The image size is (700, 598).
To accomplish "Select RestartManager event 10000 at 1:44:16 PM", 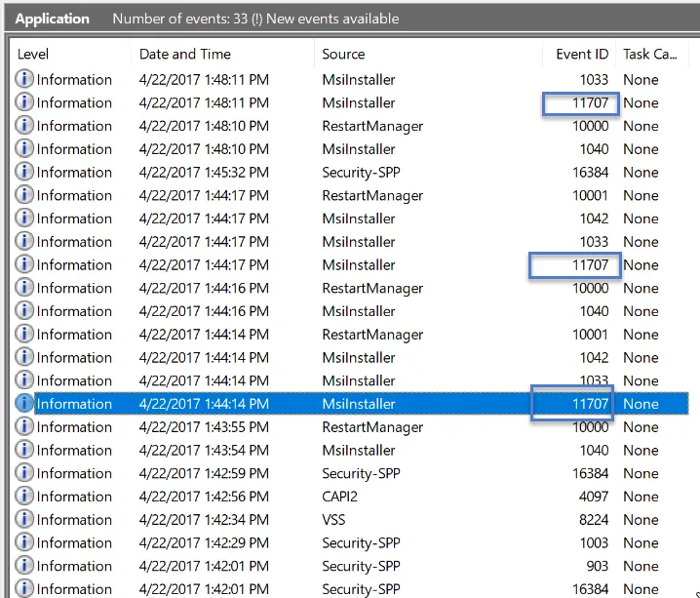I will 350,288.
